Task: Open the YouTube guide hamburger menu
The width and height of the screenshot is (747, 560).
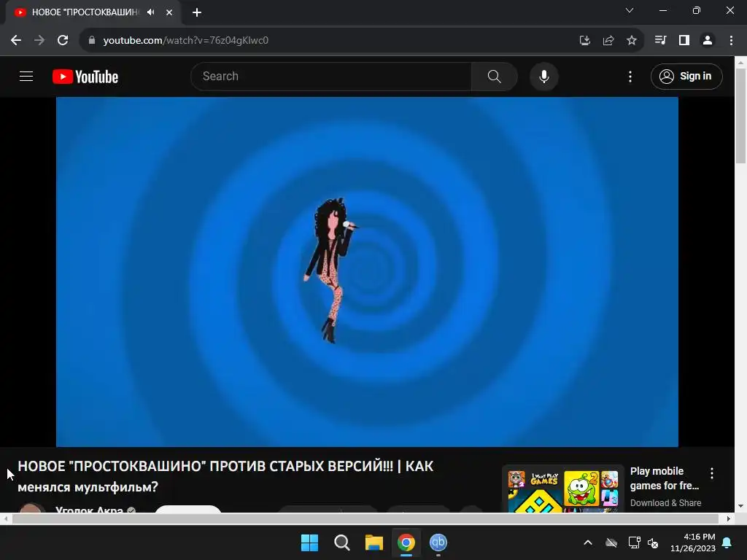Action: coord(26,76)
